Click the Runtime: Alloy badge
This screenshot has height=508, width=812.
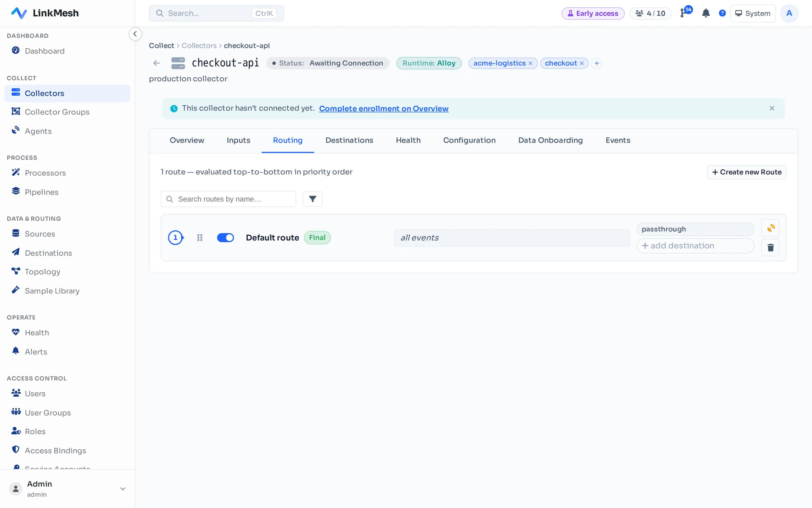point(429,63)
